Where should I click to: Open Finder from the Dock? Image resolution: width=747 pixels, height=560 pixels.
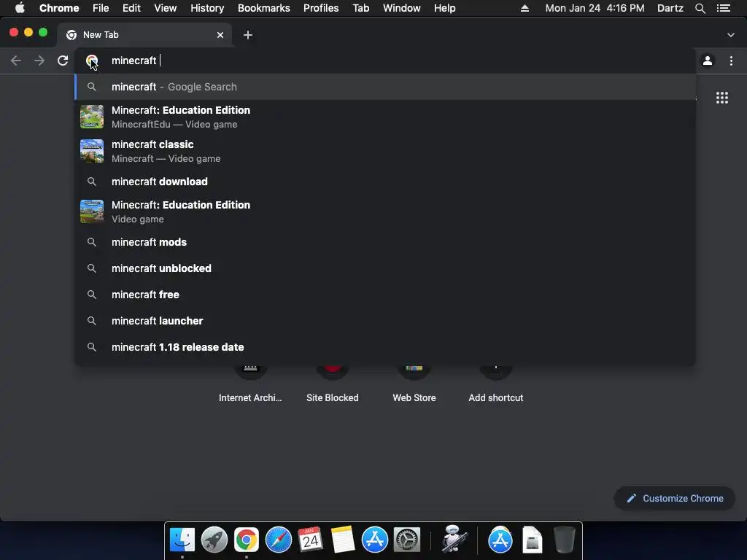tap(182, 540)
